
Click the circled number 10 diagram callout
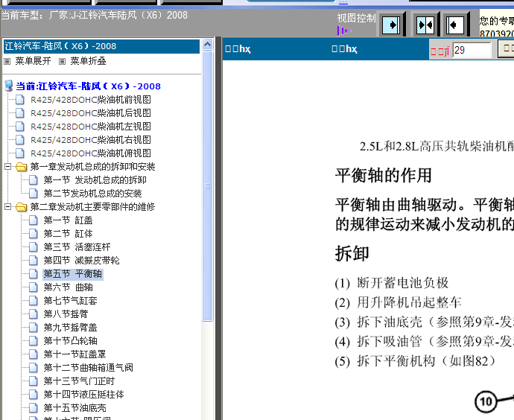tap(486, 401)
